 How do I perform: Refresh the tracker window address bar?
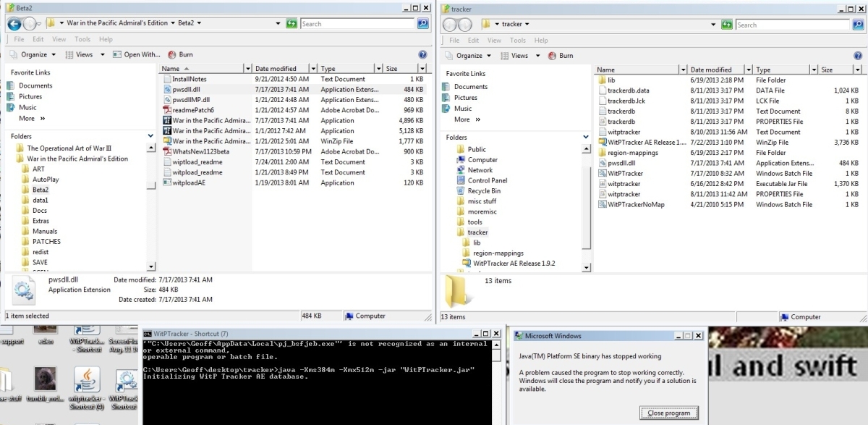coord(727,25)
